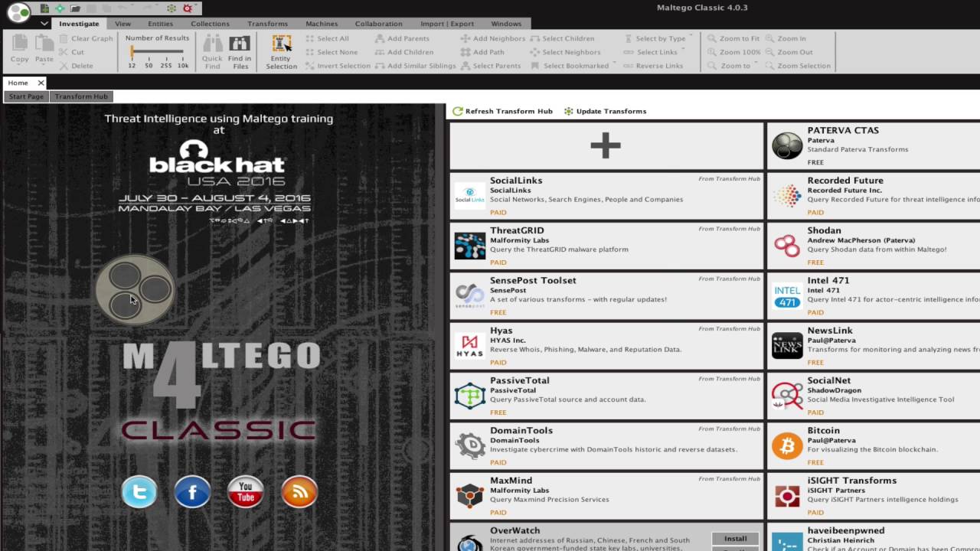This screenshot has width=980, height=551.
Task: Click the NewsLink logo icon
Action: click(787, 346)
